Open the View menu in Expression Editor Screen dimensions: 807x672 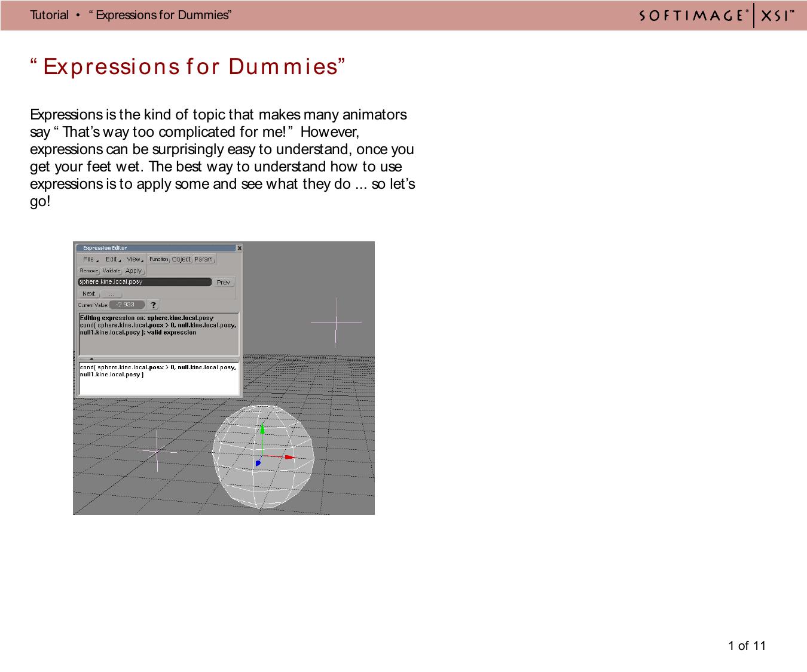tap(134, 259)
